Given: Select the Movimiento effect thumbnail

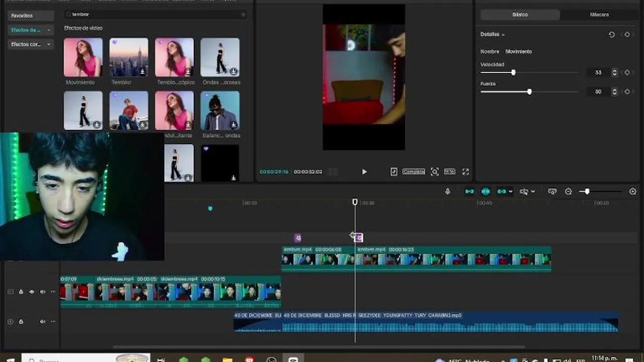Looking at the screenshot, I should [83, 57].
